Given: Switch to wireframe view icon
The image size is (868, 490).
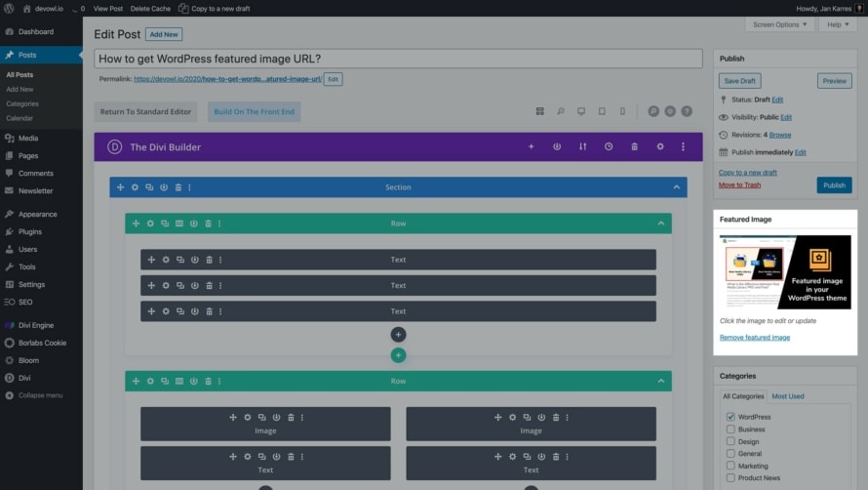Looking at the screenshot, I should (539, 111).
